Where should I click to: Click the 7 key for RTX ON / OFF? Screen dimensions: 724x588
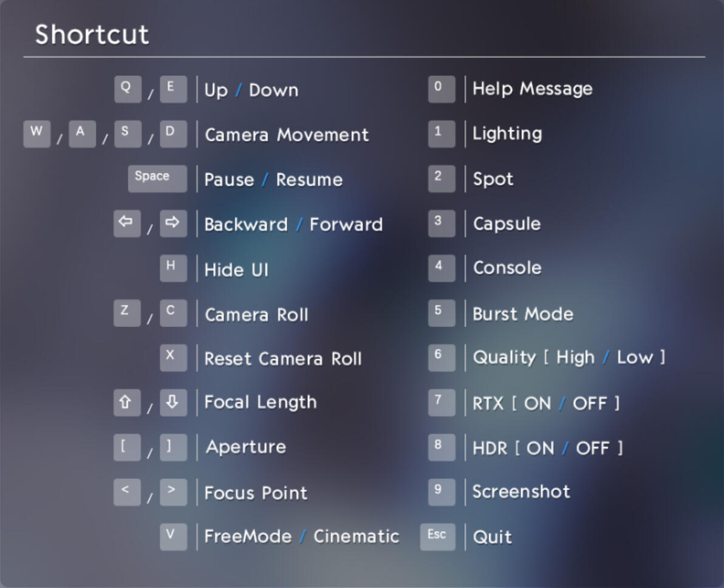(442, 403)
